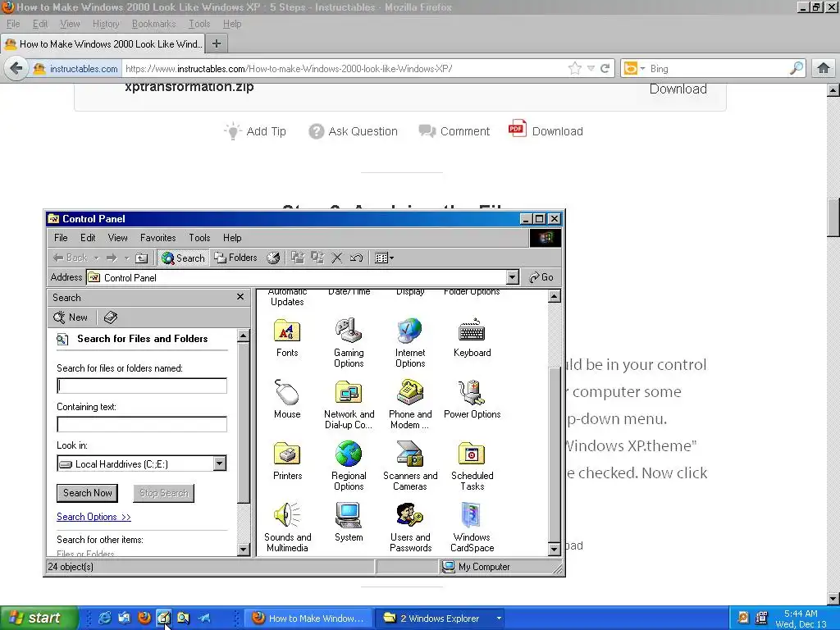The width and height of the screenshot is (840, 630).
Task: Start a New search in Search pane
Action: [x=71, y=317]
